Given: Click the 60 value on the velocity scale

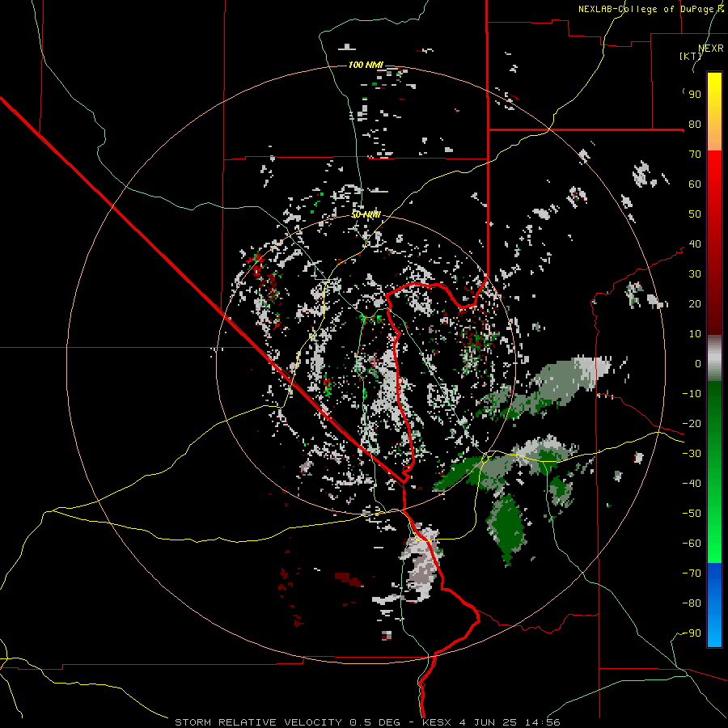Looking at the screenshot, I should 695,184.
